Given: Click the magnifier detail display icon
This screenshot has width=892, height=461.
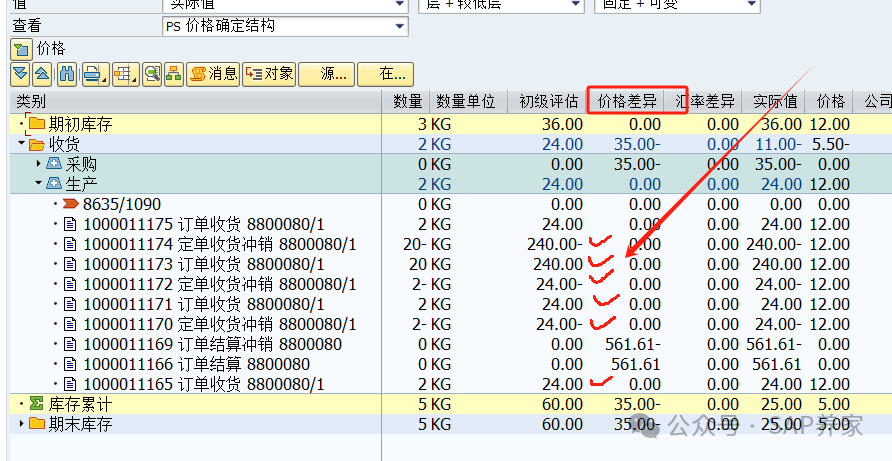Looking at the screenshot, I should point(152,74).
